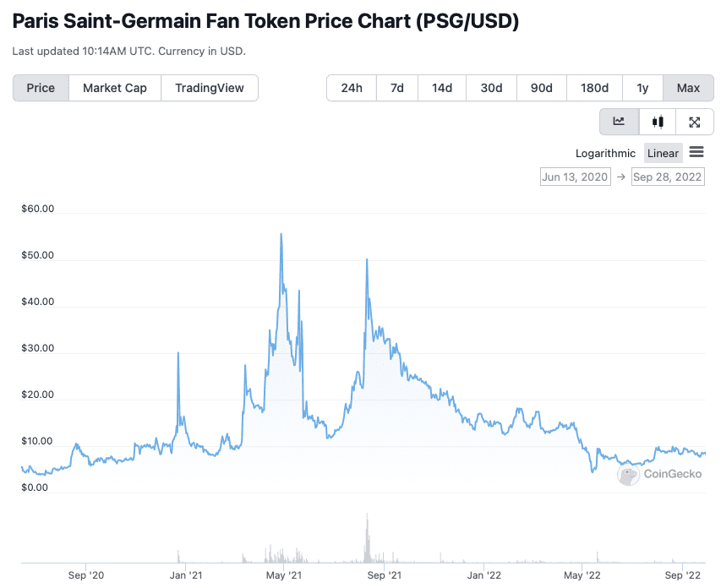The height and width of the screenshot is (588, 721).
Task: Open the chart export hamburger menu
Action: 696,153
